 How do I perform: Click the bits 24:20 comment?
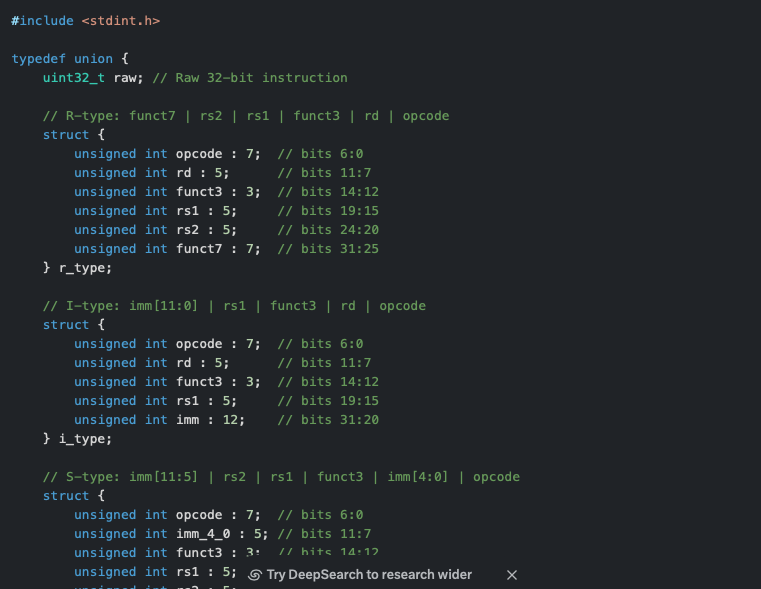(328, 230)
